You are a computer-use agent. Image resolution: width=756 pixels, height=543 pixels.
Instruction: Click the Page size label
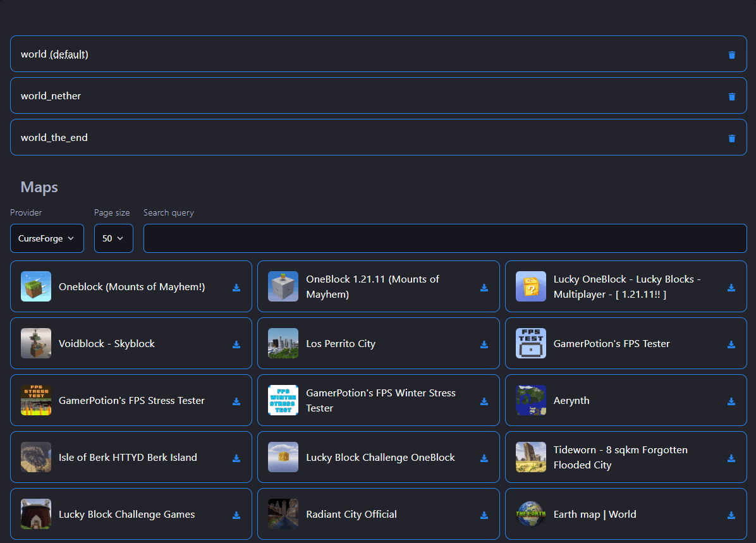pos(112,212)
